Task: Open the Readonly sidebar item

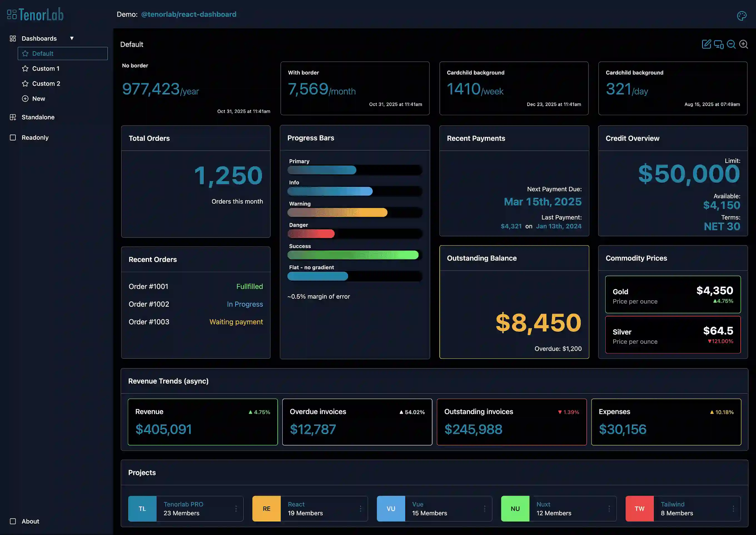Action: click(x=35, y=138)
